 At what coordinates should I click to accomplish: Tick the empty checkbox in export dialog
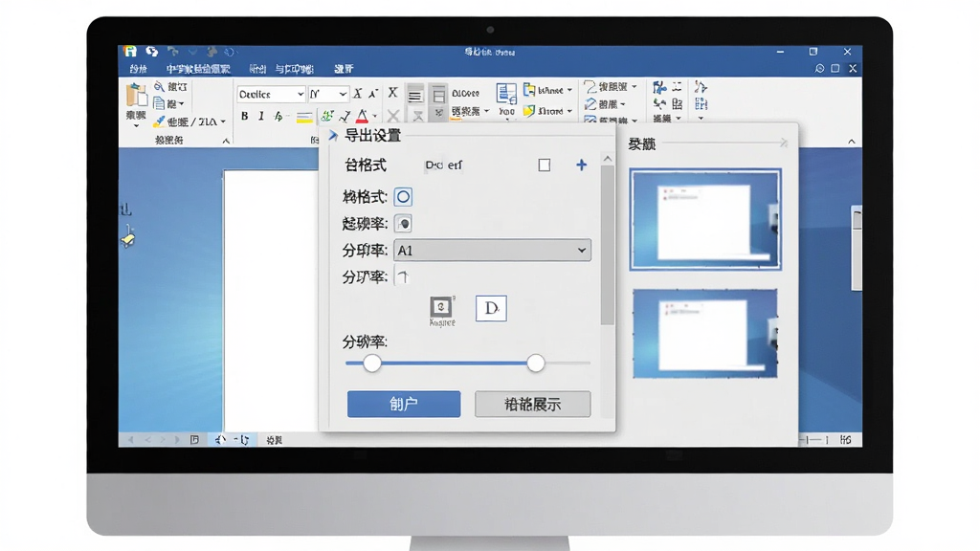tap(545, 165)
